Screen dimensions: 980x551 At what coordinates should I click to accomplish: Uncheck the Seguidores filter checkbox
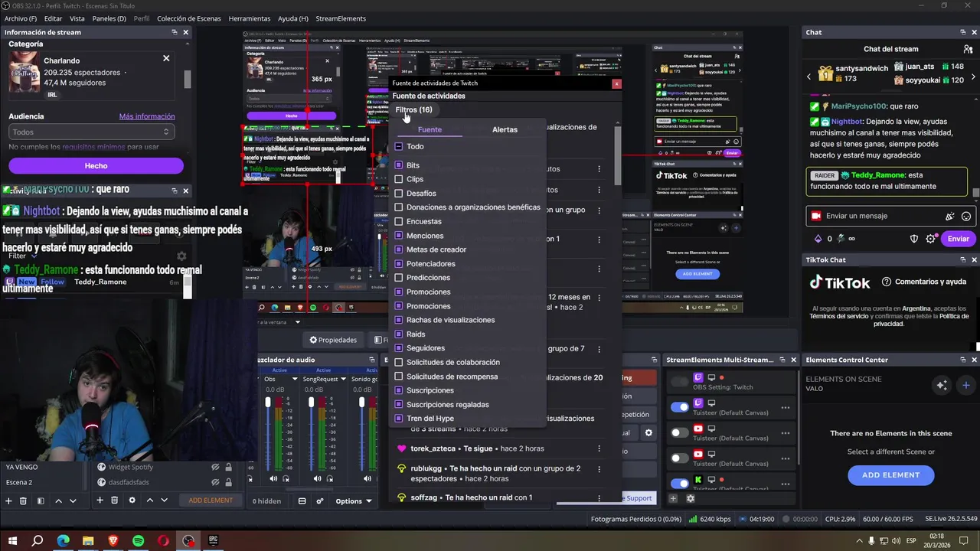click(x=398, y=348)
